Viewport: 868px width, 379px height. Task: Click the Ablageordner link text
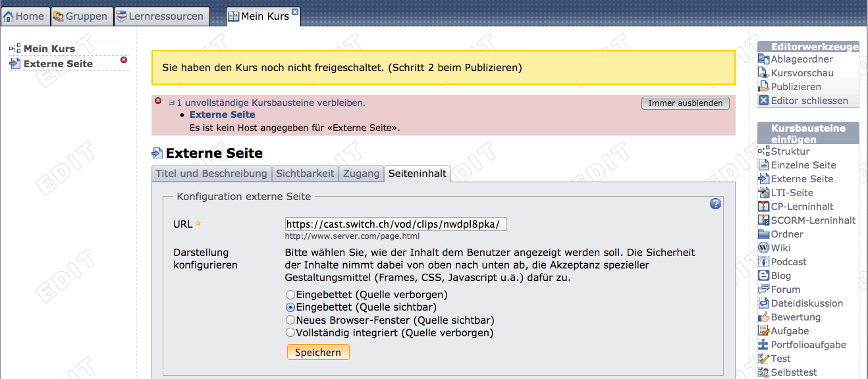coord(802,59)
